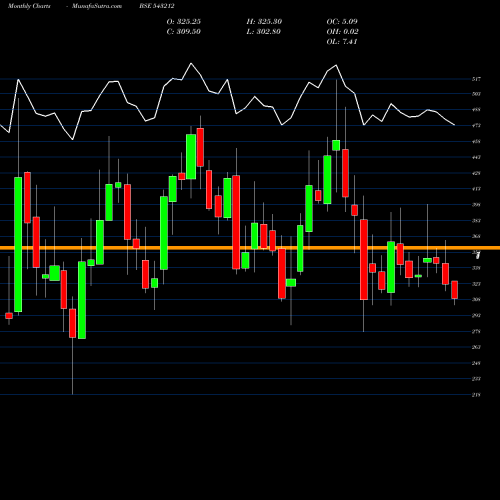Select the "OC: 5.09" reading
The image size is (500, 500).
point(342,22)
